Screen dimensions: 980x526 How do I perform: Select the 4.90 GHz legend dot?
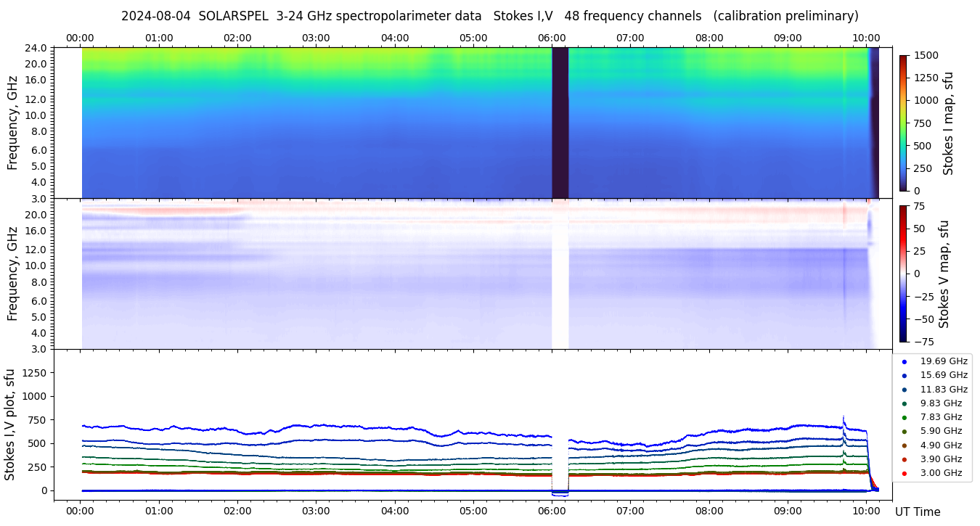click(x=905, y=445)
